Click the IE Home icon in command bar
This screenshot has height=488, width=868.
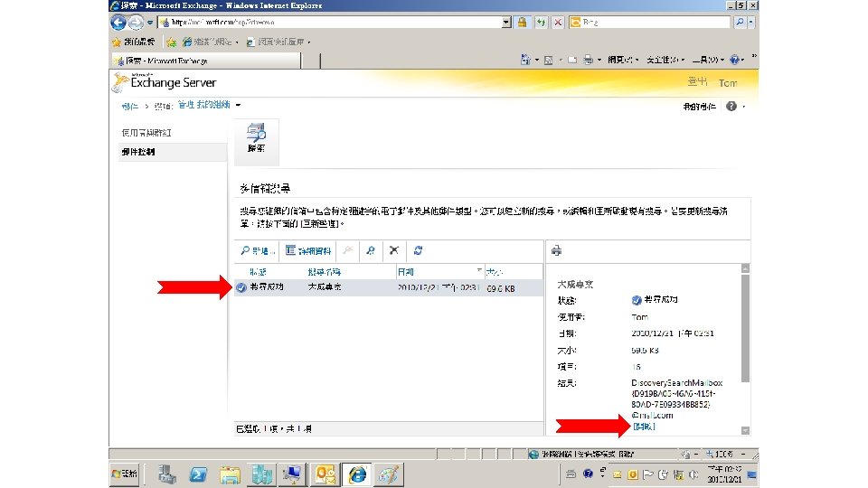(x=525, y=60)
